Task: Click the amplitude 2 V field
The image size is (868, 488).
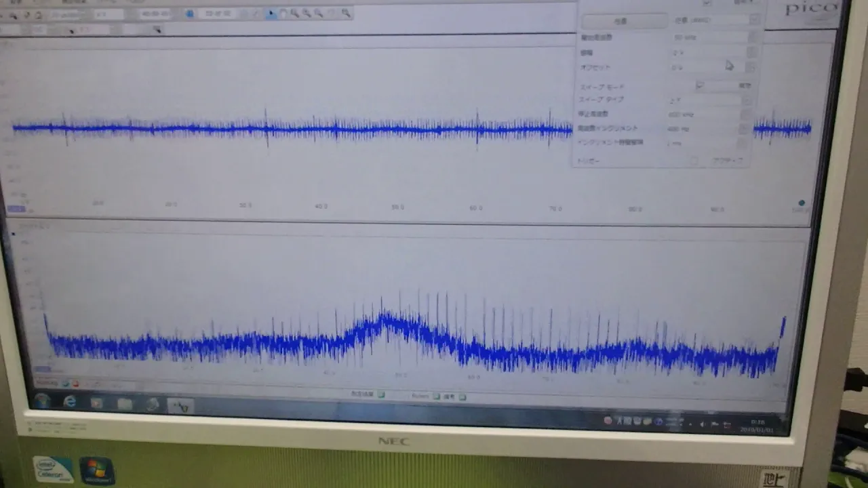Action: pyautogui.click(x=709, y=52)
